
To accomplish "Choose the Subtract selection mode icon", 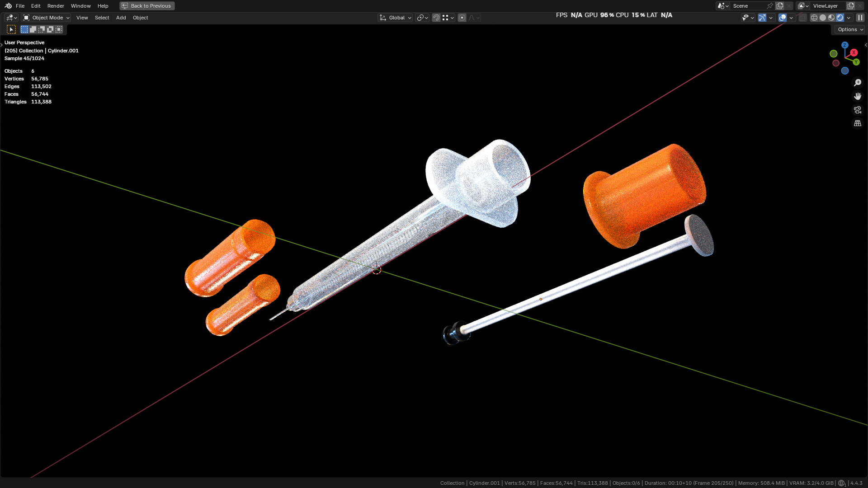I will (x=42, y=29).
